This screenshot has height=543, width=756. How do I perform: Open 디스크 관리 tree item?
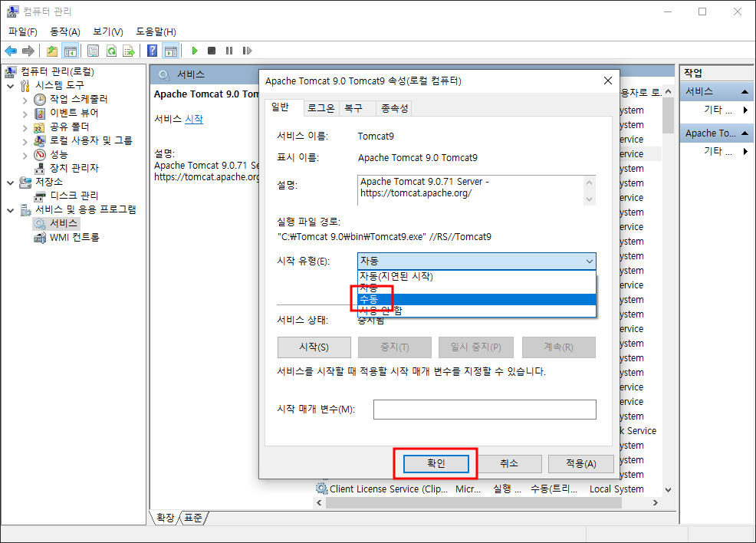[74, 196]
